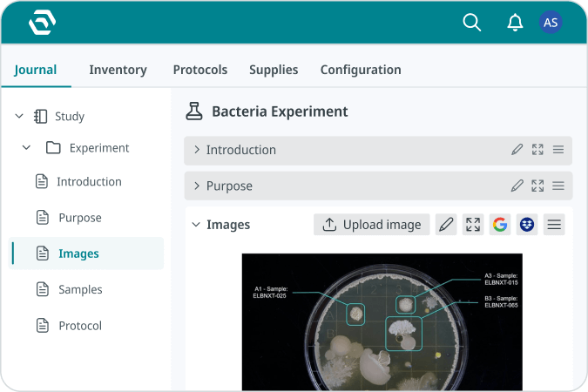
Task: Switch to the Journal tab
Action: 36,70
